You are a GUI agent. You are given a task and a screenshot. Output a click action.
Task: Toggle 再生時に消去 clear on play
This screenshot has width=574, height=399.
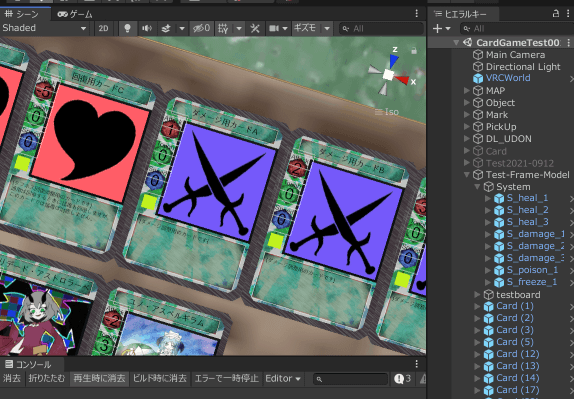(x=99, y=379)
